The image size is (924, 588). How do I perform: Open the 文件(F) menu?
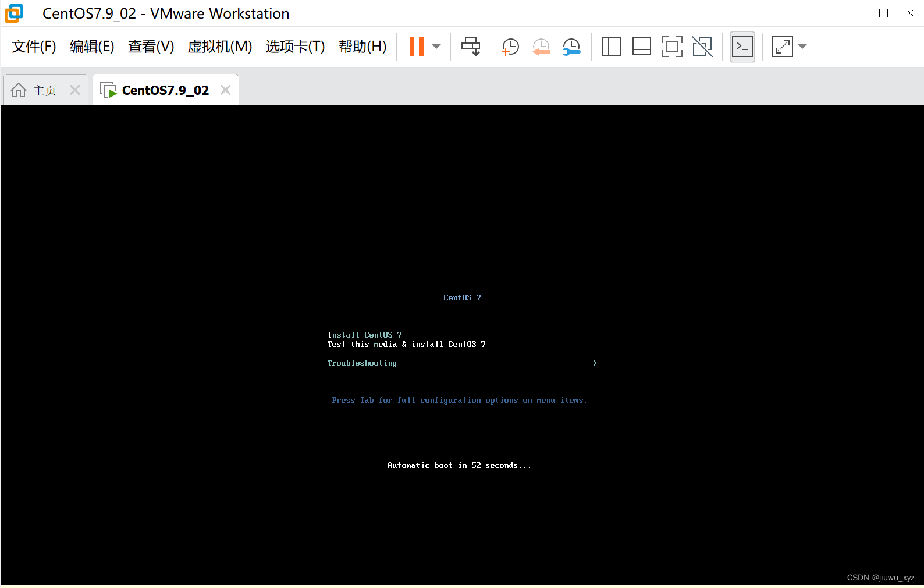[x=34, y=47]
